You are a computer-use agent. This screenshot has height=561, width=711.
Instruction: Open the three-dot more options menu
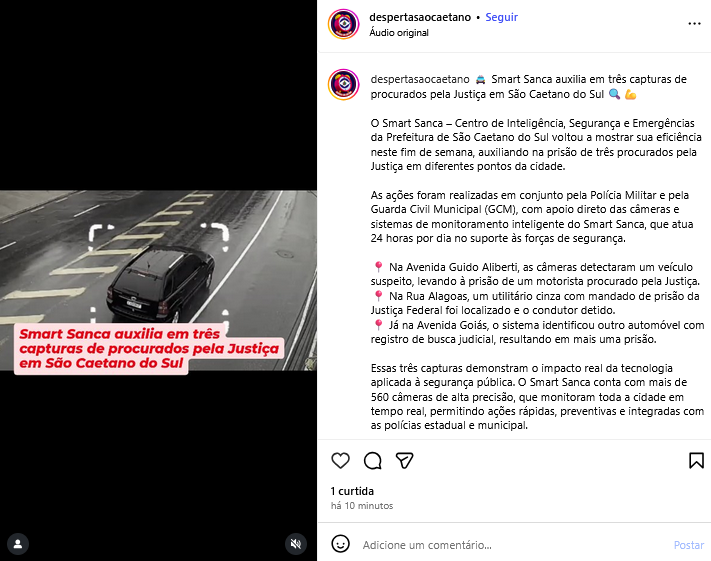tap(694, 24)
